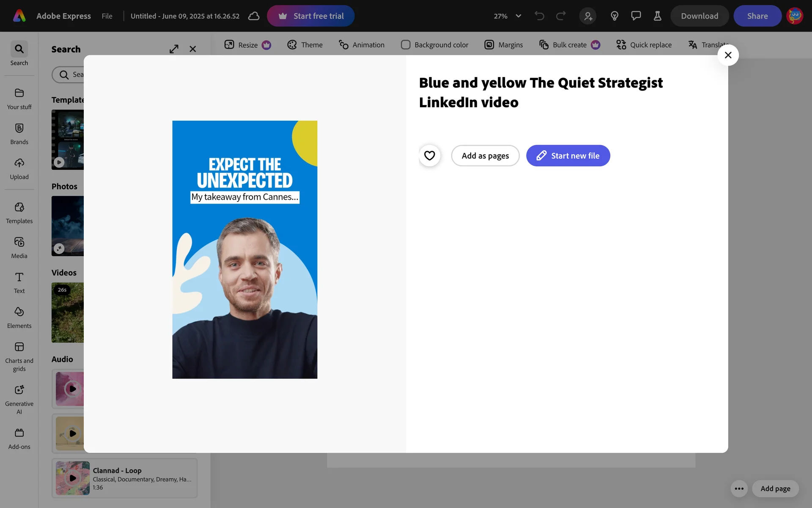812x508 pixels.
Task: Click the Start new file button
Action: 568,156
